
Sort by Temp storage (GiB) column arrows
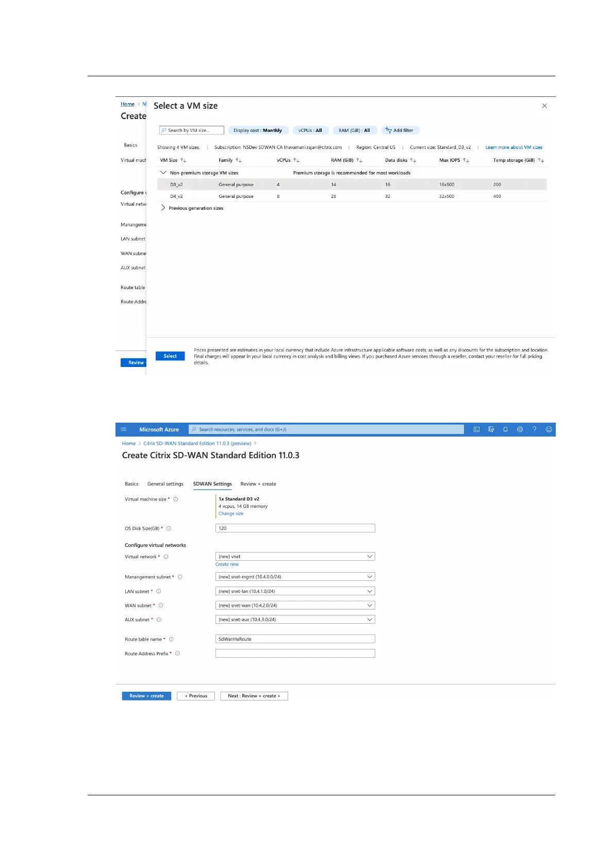(x=541, y=160)
